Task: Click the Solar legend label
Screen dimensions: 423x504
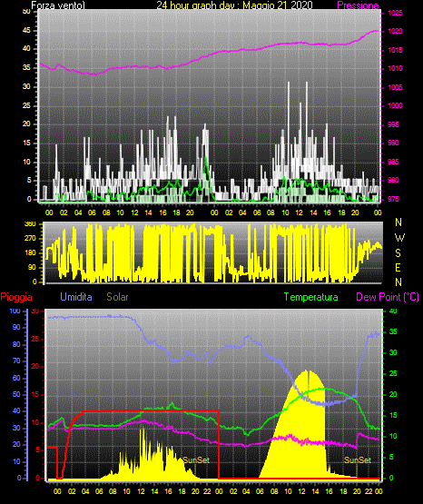Action: 117,297
